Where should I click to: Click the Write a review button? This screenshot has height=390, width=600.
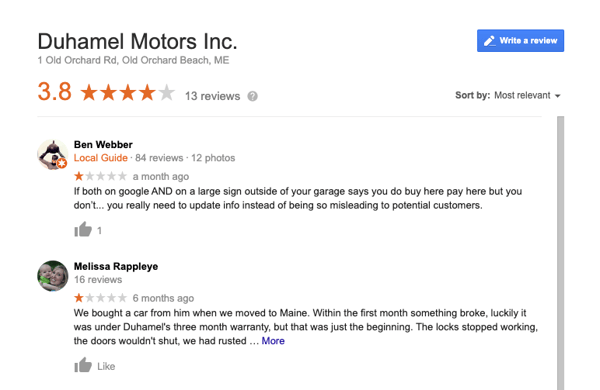click(x=520, y=41)
